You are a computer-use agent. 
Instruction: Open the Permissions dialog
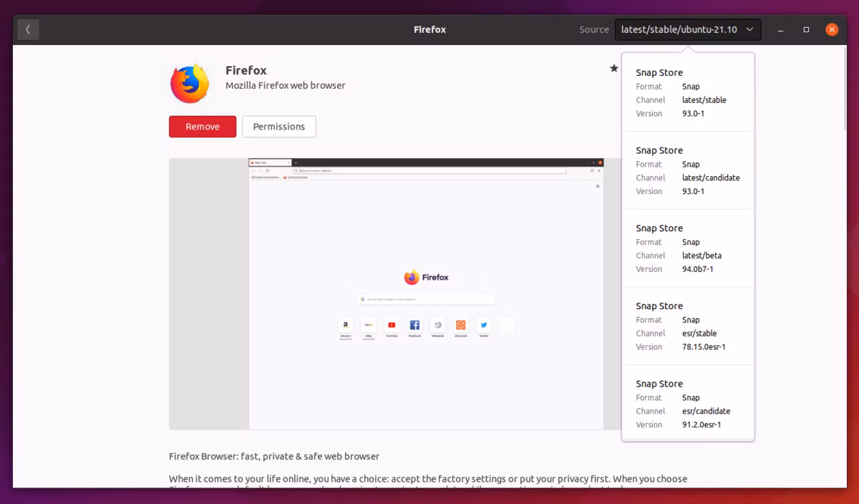pyautogui.click(x=279, y=127)
